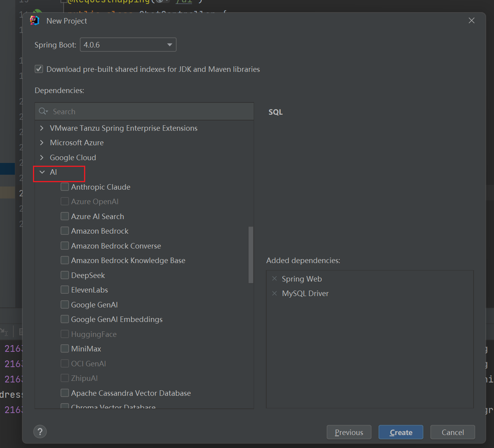The image size is (494, 448).
Task: Click the disabled HuggingFace checkbox
Action: click(x=65, y=334)
